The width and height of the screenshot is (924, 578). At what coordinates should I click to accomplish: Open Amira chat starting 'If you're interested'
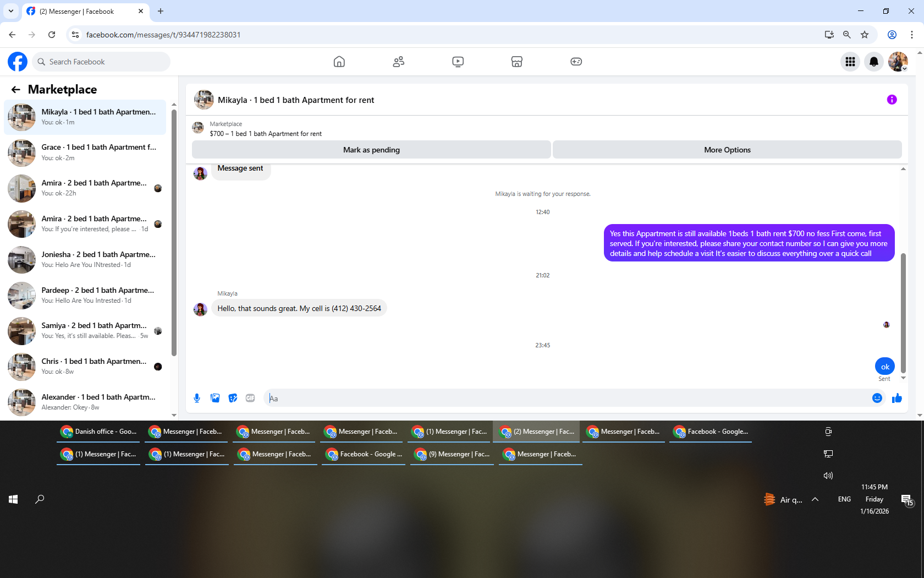click(x=85, y=224)
